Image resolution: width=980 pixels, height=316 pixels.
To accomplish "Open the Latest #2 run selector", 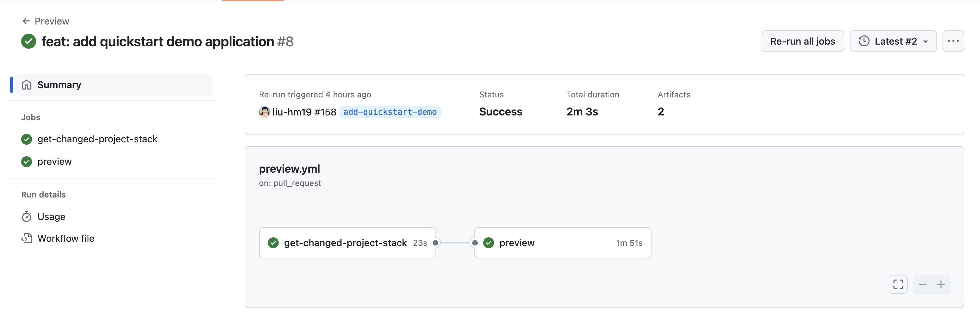I will (893, 41).
